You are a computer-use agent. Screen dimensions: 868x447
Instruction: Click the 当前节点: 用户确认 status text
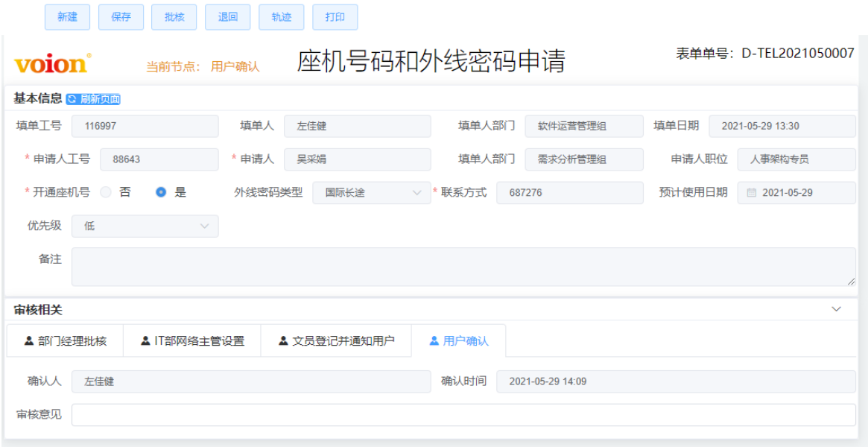coord(203,67)
